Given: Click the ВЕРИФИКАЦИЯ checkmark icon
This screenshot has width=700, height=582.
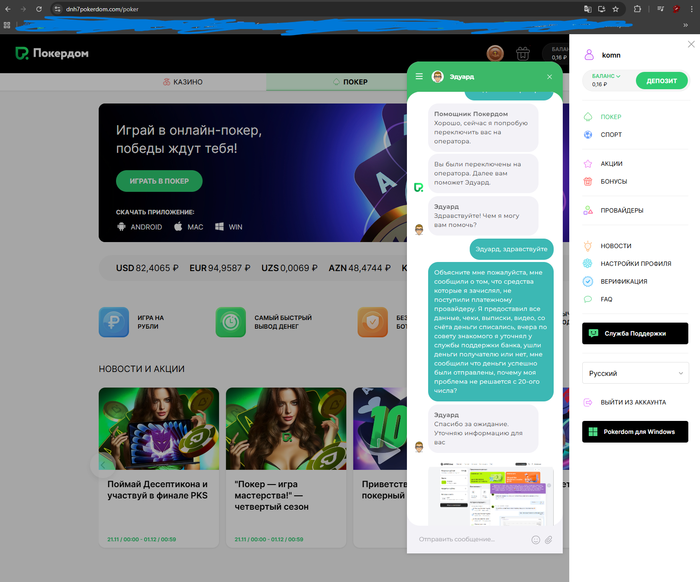Looking at the screenshot, I should tap(588, 281).
